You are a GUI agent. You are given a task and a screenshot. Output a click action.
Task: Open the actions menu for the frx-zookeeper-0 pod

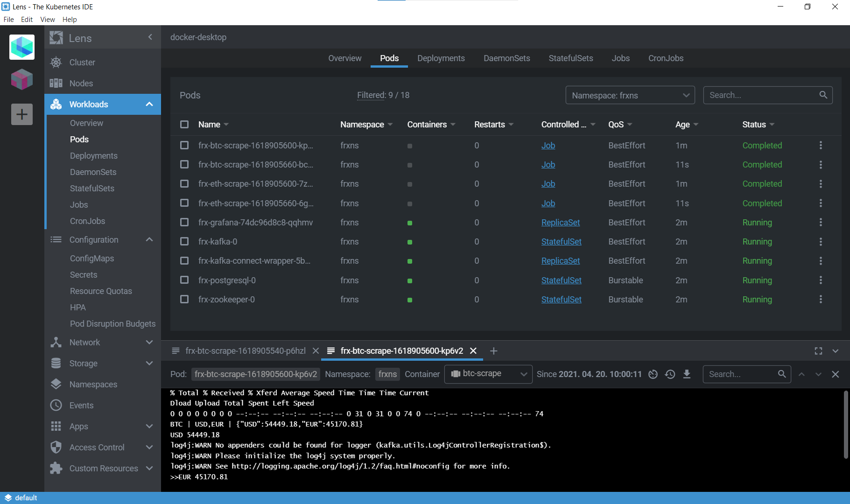[821, 299]
